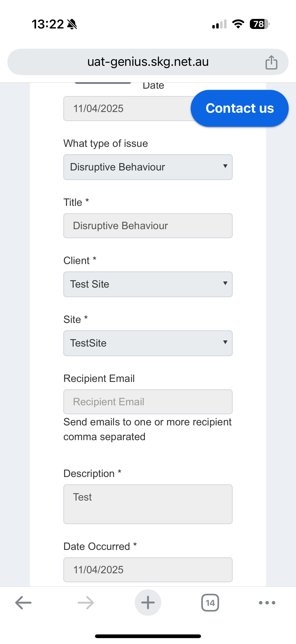
Task: Open the tab switcher showing 14 tabs
Action: coord(210,603)
